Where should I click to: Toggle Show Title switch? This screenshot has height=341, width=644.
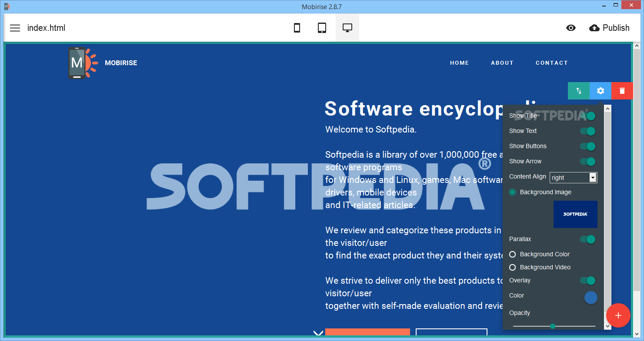pos(587,116)
